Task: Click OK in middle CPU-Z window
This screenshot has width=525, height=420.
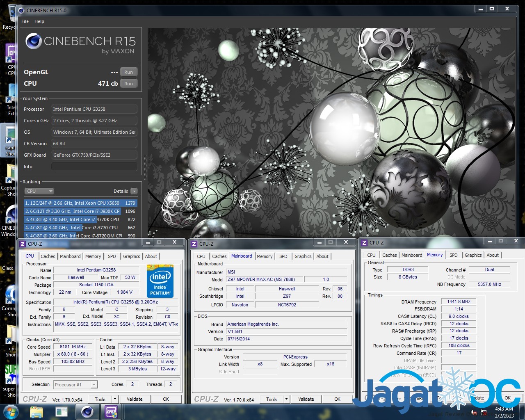Action: pyautogui.click(x=337, y=399)
